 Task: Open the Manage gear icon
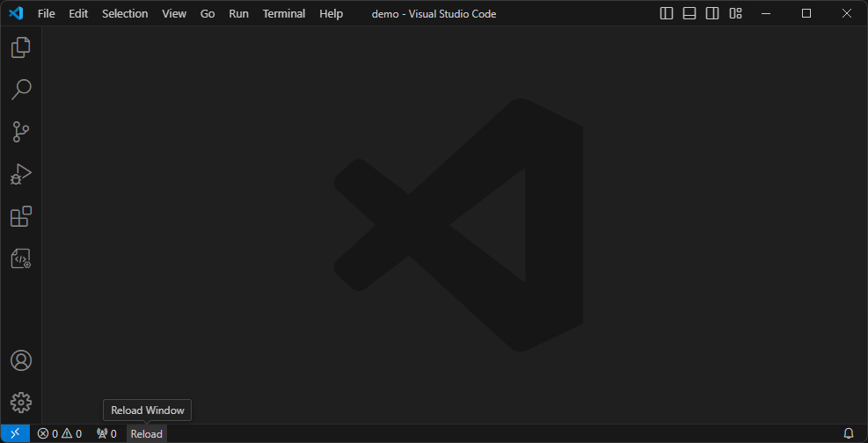tap(21, 403)
